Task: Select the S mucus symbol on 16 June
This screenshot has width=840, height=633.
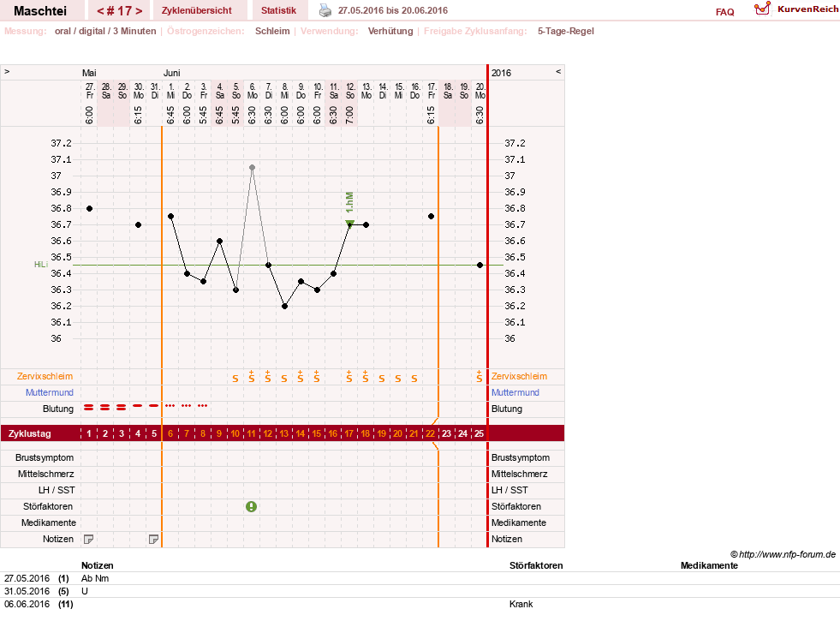Action: [414, 379]
